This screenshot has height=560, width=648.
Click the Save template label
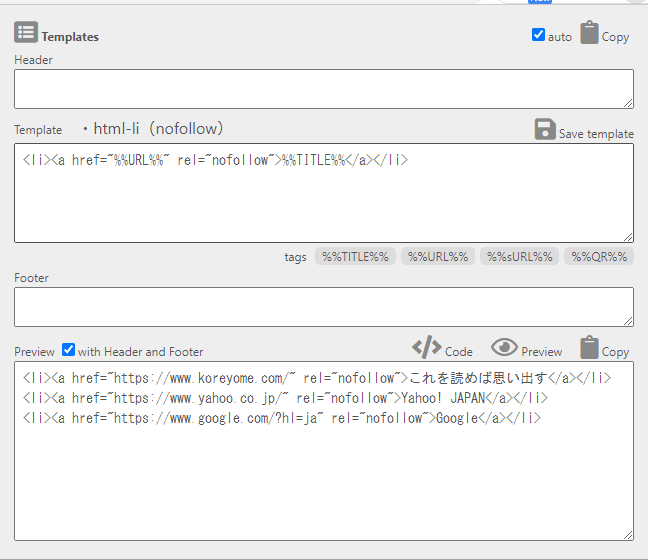click(x=596, y=134)
